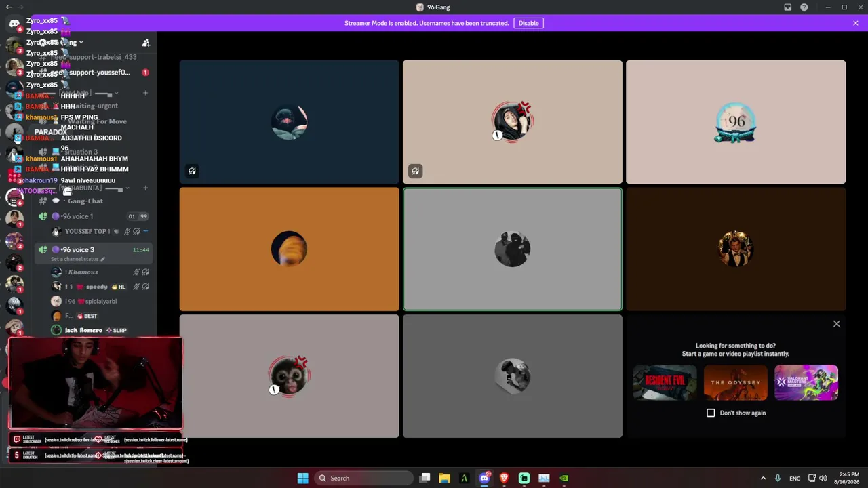Click the invite people icon in sidebar
Image resolution: width=868 pixels, height=488 pixels.
coord(146,43)
